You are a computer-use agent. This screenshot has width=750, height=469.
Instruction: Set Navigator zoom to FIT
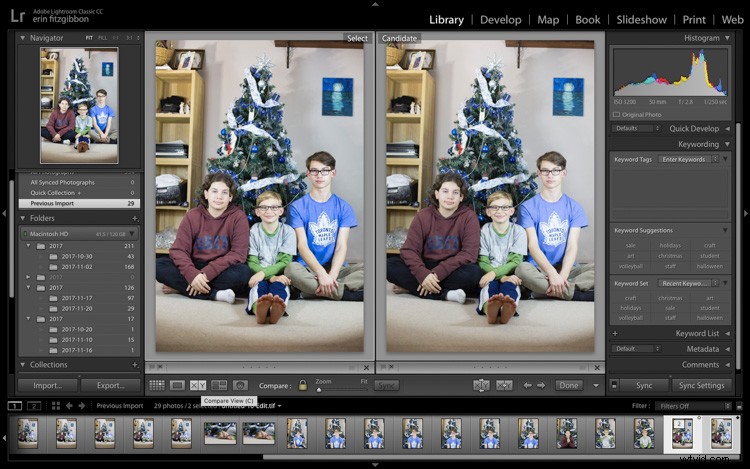[x=89, y=38]
